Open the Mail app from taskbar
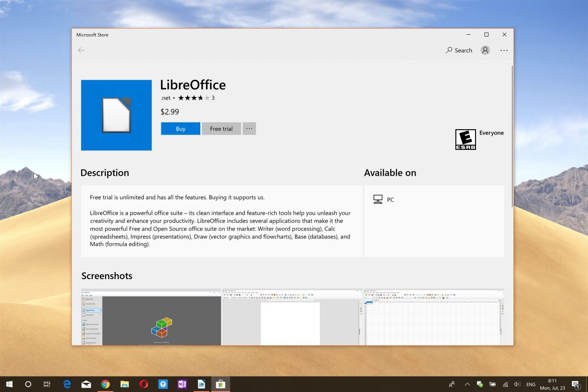Image resolution: width=588 pixels, height=392 pixels. 86,384
